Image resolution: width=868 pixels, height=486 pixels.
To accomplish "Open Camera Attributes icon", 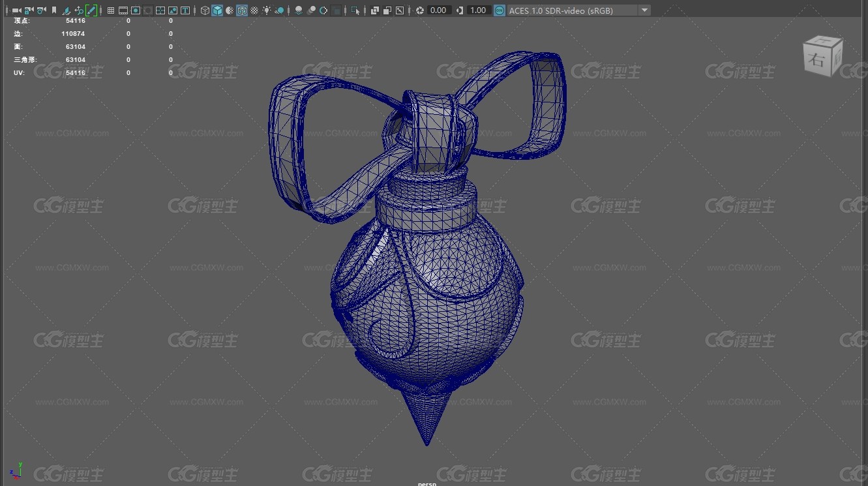I will pyautogui.click(x=41, y=10).
